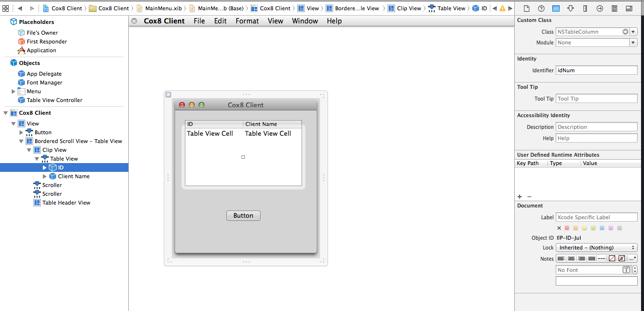Image resolution: width=644 pixels, height=311 pixels.
Task: Adjust font size stepper
Action: coord(635,270)
